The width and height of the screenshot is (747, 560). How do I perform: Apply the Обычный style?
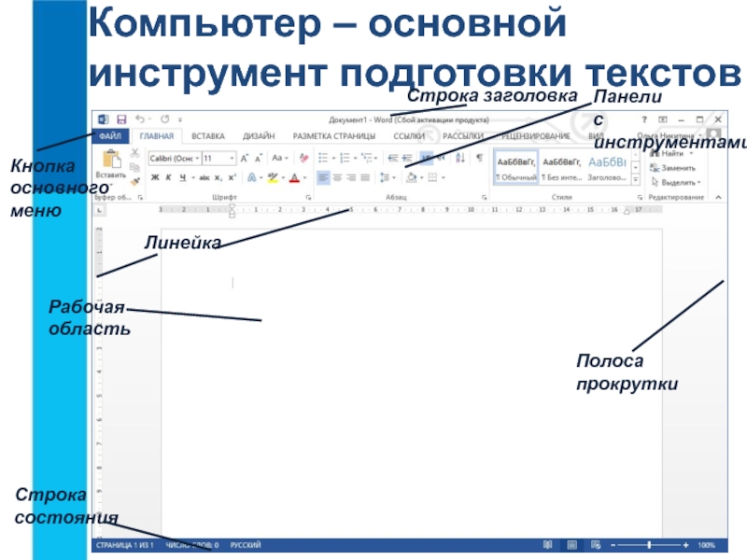click(516, 168)
